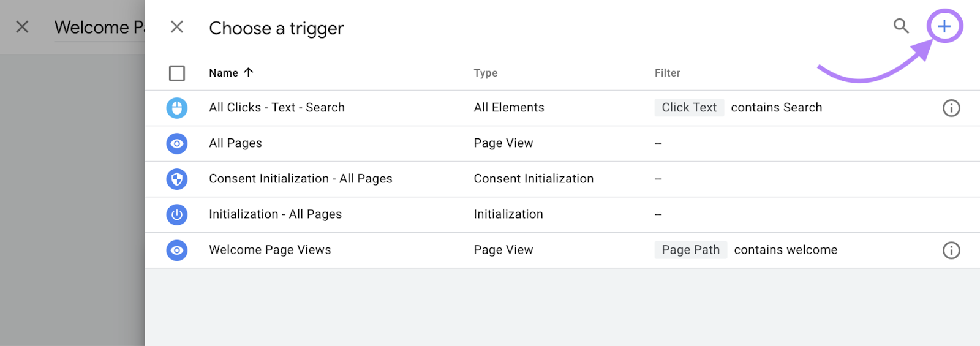Image resolution: width=980 pixels, height=346 pixels.
Task: Click the Initialization power icon
Action: (x=177, y=215)
